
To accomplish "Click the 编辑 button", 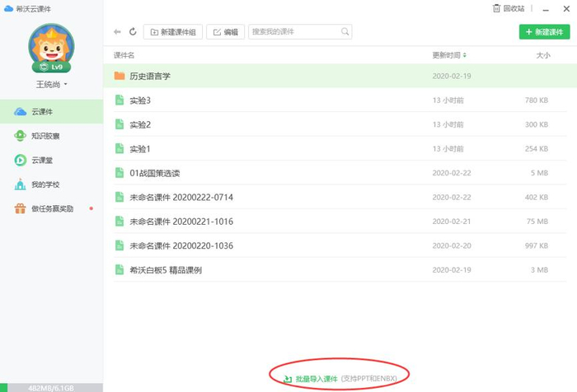I will pyautogui.click(x=226, y=32).
